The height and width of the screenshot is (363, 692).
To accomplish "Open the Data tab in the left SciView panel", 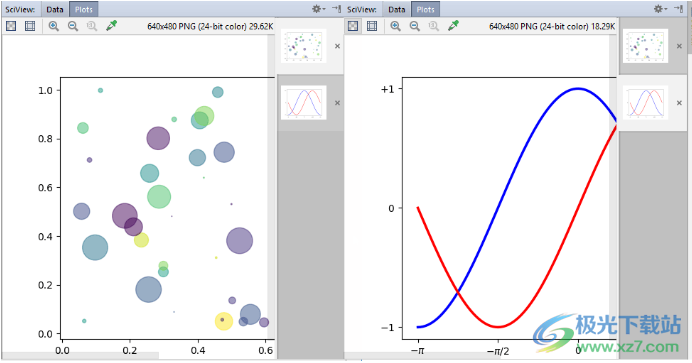I will pos(55,9).
